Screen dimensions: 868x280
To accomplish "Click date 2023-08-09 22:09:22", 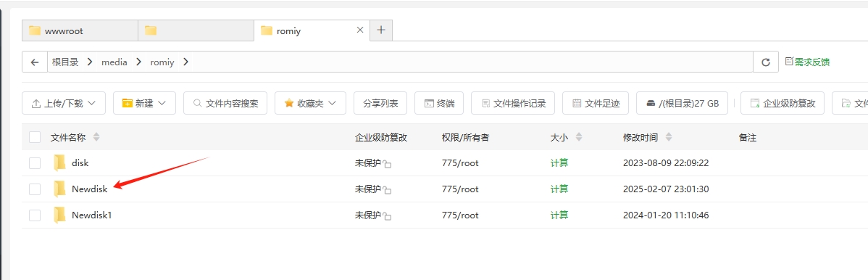I will point(666,163).
